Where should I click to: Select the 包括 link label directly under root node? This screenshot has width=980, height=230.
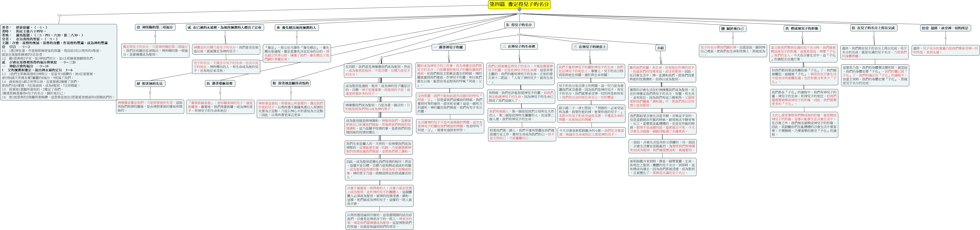click(519, 13)
